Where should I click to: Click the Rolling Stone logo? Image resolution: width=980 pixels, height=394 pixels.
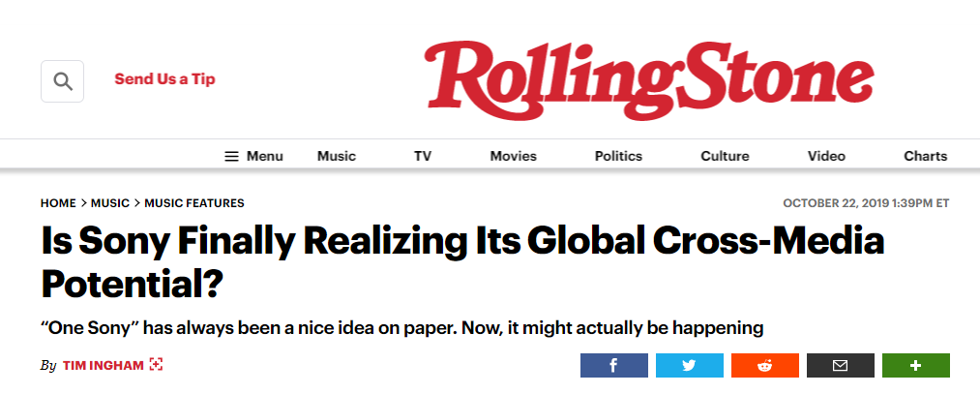coord(649,80)
